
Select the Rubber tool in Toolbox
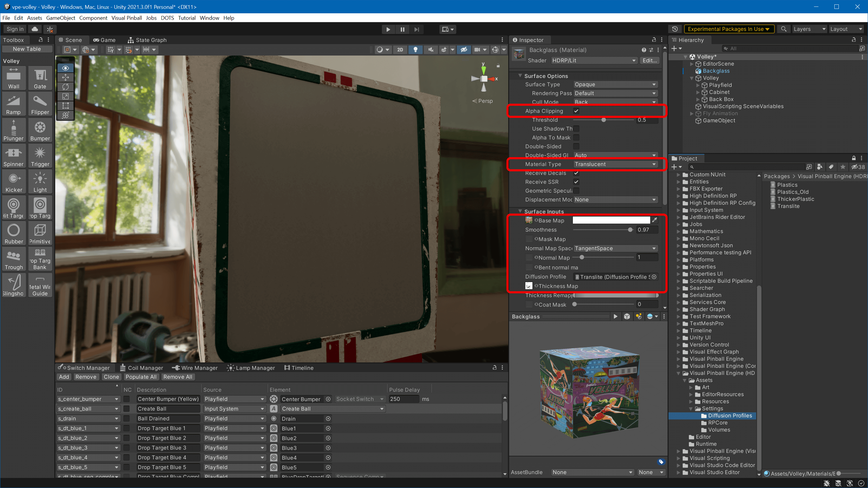pyautogui.click(x=14, y=233)
